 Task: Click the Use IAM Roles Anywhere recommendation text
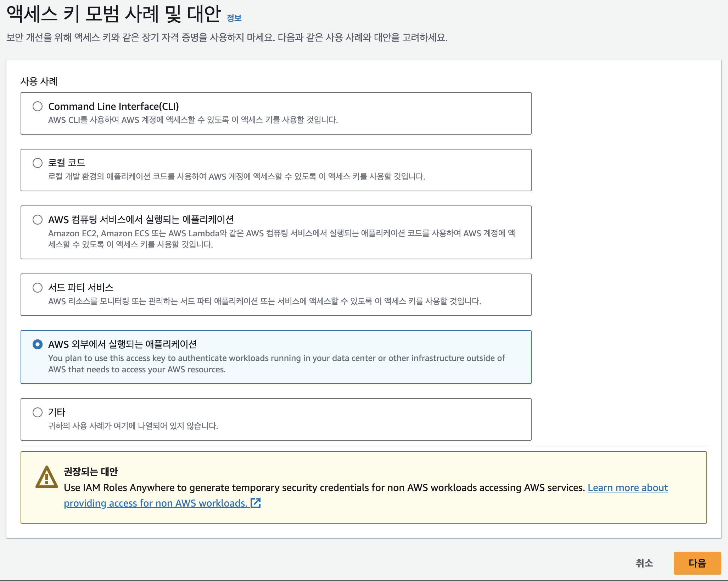pyautogui.click(x=324, y=487)
